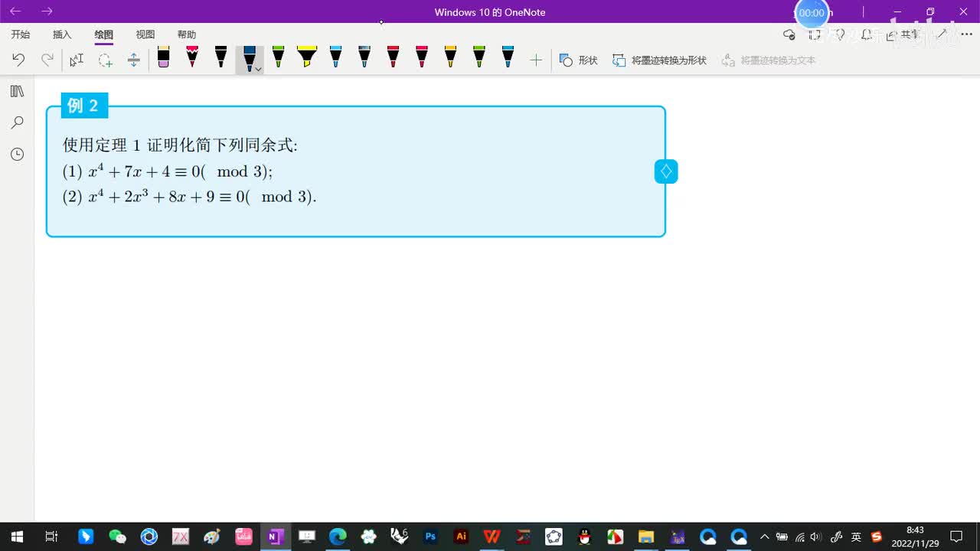Image resolution: width=980 pixels, height=551 pixels.
Task: Open the volume control in the tray
Action: pos(816,536)
